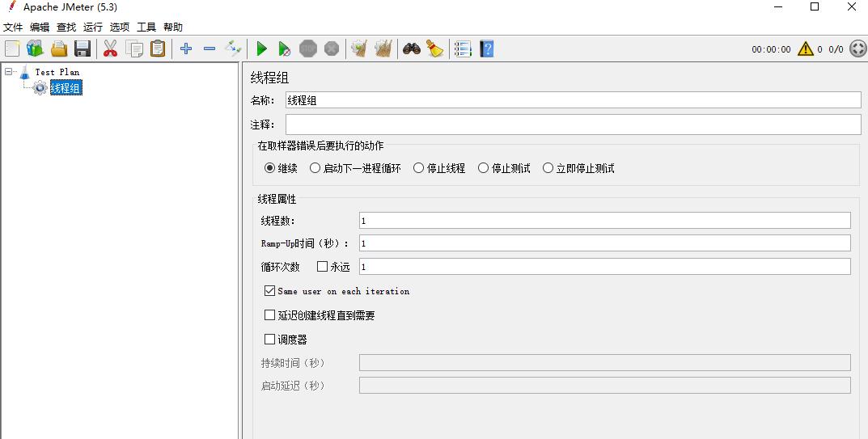Select the 线程组 tree item
This screenshot has width=868, height=439.
tap(66, 87)
